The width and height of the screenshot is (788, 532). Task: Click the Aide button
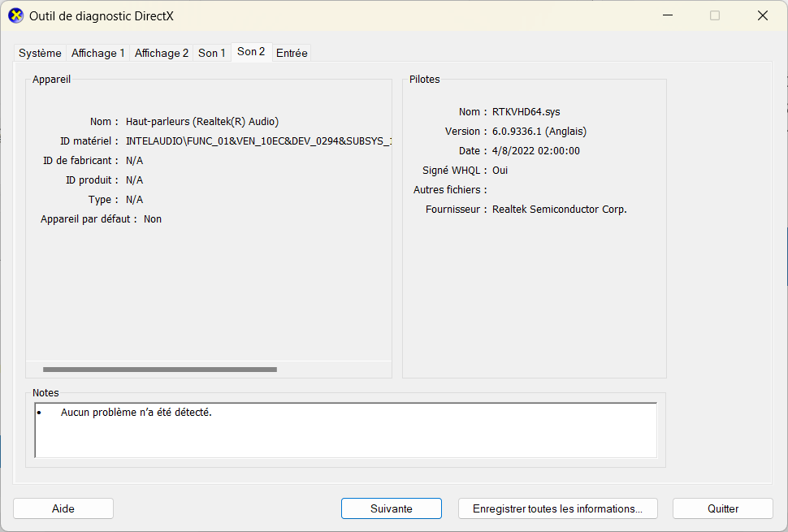click(x=63, y=508)
